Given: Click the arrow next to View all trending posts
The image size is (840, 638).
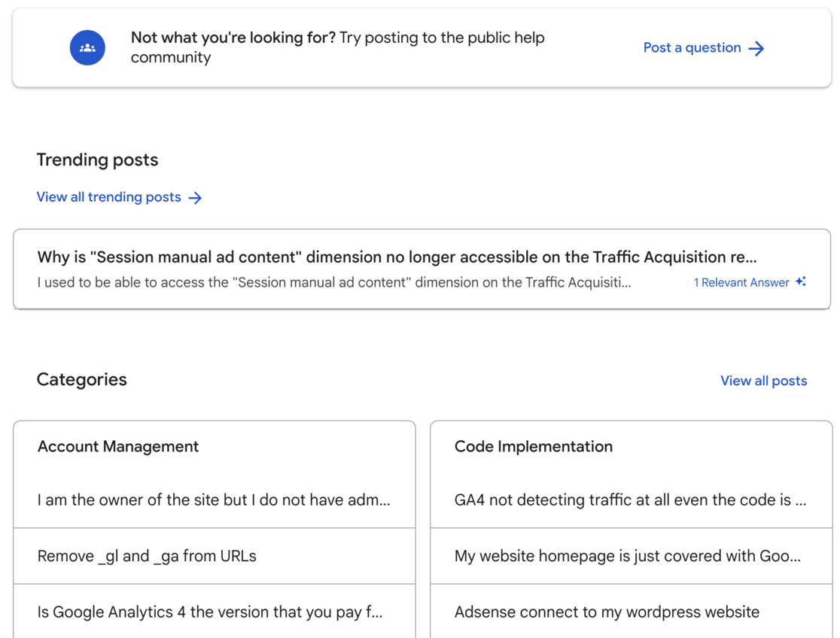Looking at the screenshot, I should pos(195,198).
